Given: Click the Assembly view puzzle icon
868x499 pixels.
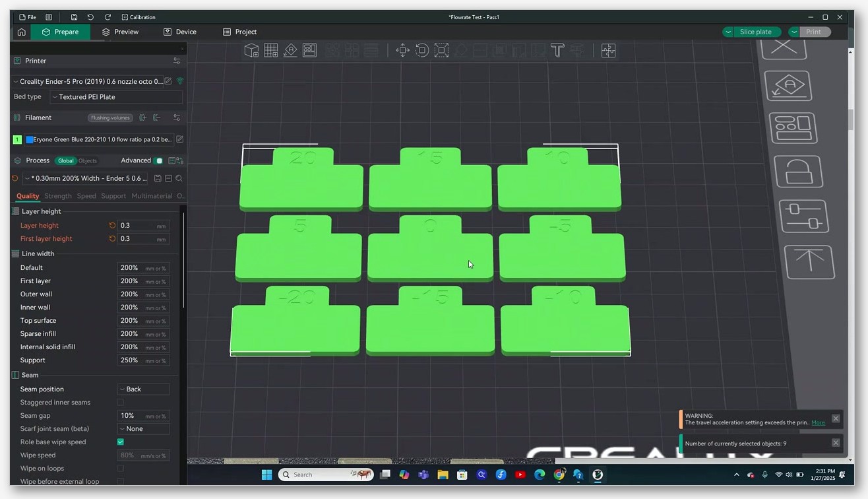Looking at the screenshot, I should [608, 50].
